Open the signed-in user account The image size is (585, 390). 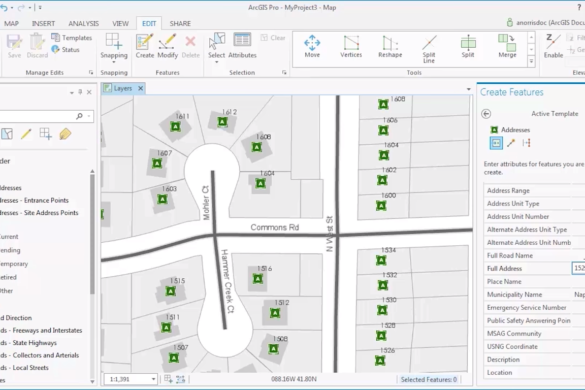coord(545,23)
